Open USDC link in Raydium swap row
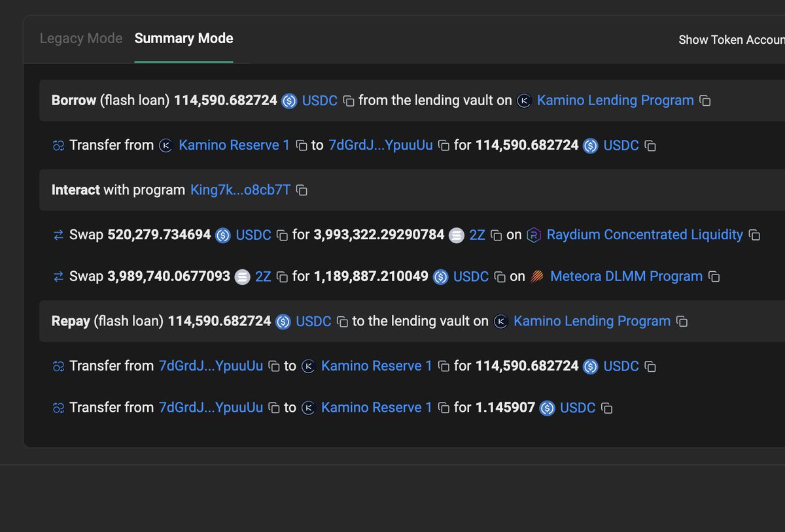Screen dimensions: 785x532 click(x=254, y=235)
